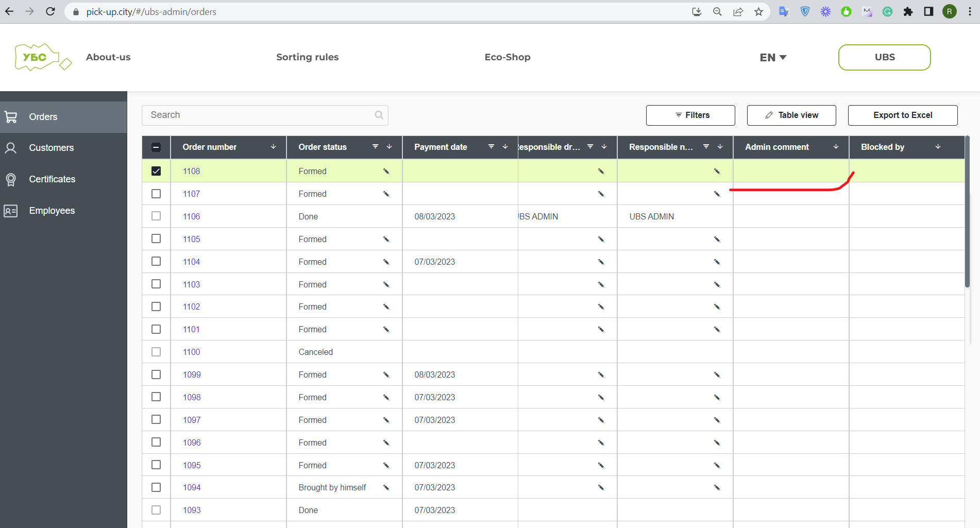Click the Table view button
This screenshot has width=980, height=528.
(x=791, y=115)
